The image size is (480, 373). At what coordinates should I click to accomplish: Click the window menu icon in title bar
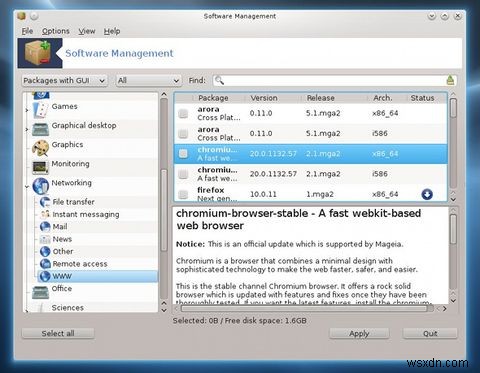coord(21,16)
